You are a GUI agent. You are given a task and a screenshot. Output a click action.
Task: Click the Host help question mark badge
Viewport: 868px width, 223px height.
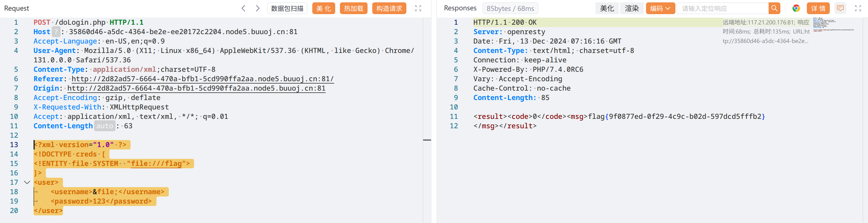56,32
